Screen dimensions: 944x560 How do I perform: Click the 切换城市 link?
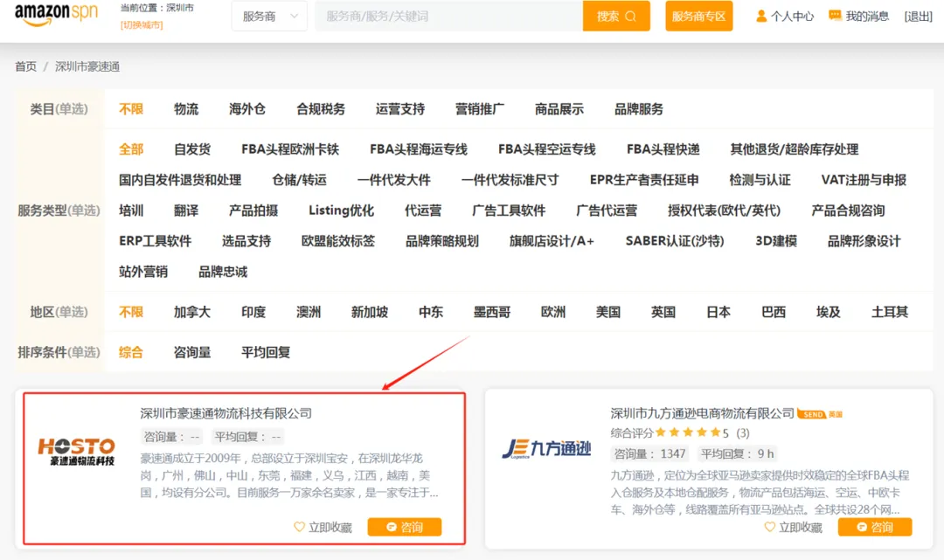142,24
